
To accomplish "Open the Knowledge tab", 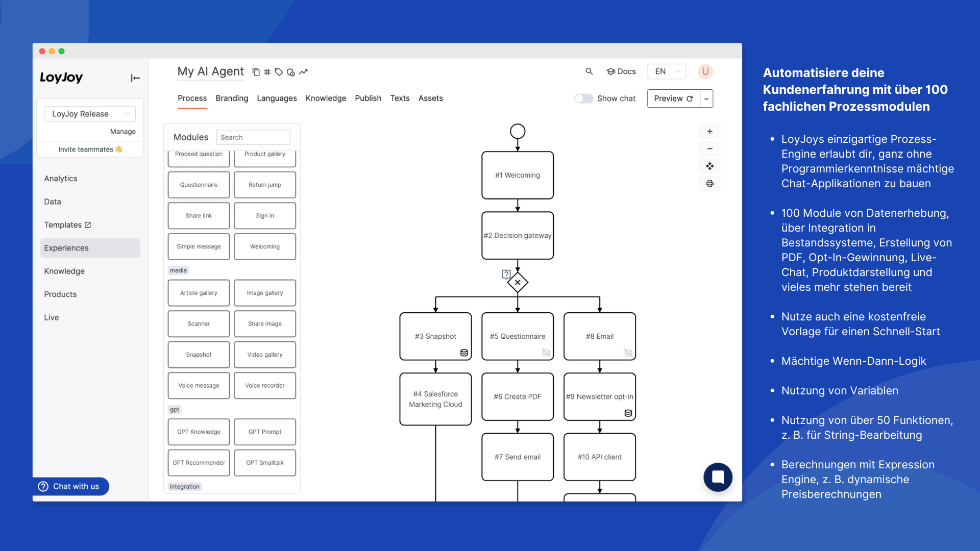I will coord(326,98).
